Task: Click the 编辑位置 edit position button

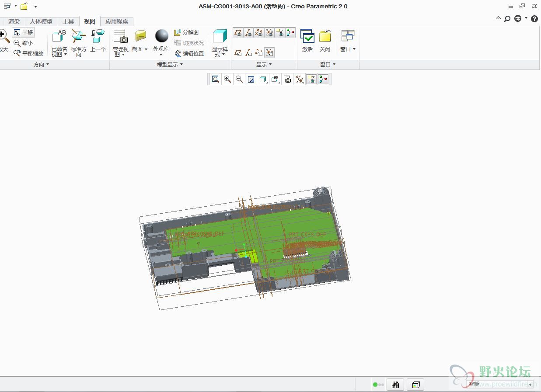Action: coord(189,53)
